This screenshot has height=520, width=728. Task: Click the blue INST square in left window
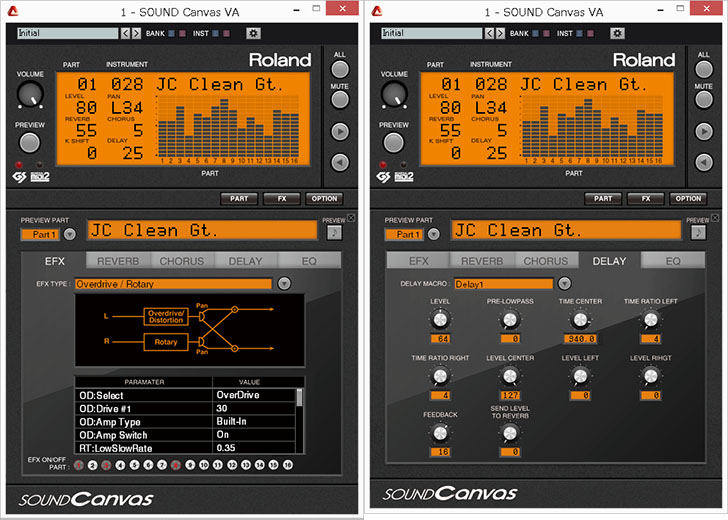pos(215,33)
